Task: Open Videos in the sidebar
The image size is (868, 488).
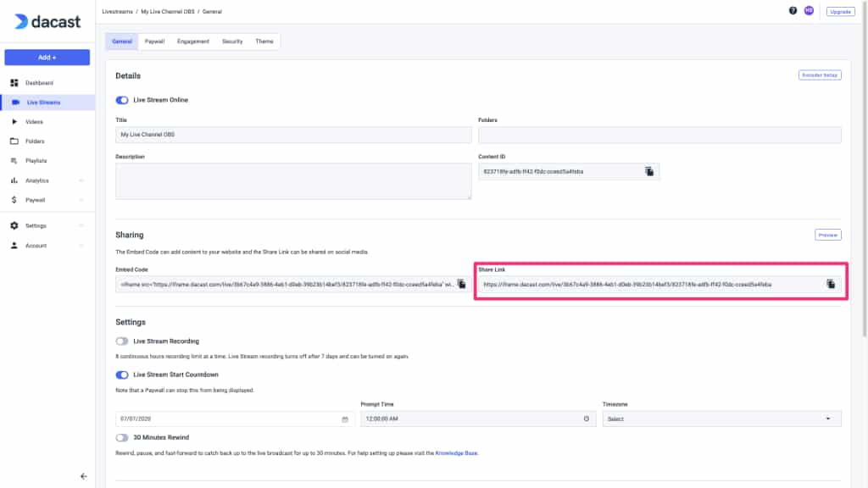Action: (x=34, y=122)
